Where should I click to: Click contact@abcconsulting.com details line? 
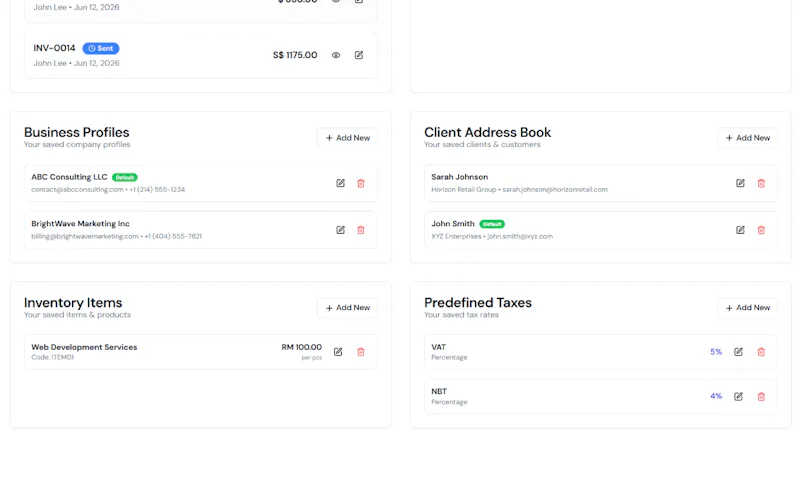click(108, 190)
